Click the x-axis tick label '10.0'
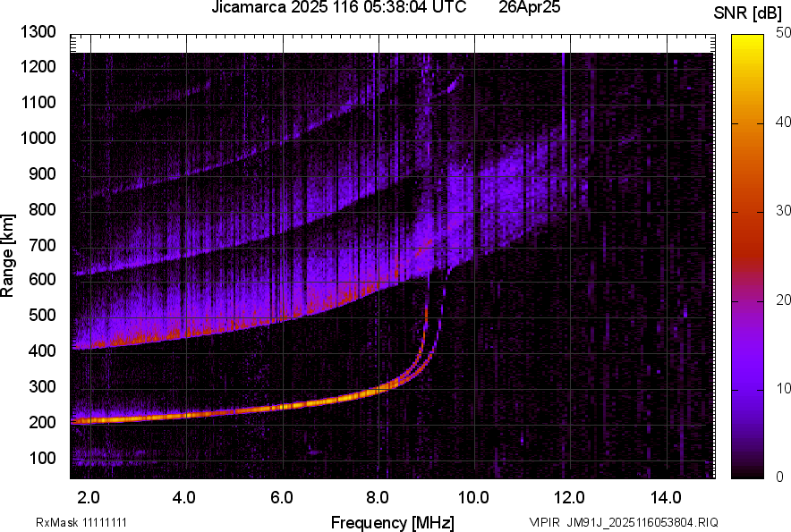Image resolution: width=791 pixels, height=532 pixels. [473, 498]
